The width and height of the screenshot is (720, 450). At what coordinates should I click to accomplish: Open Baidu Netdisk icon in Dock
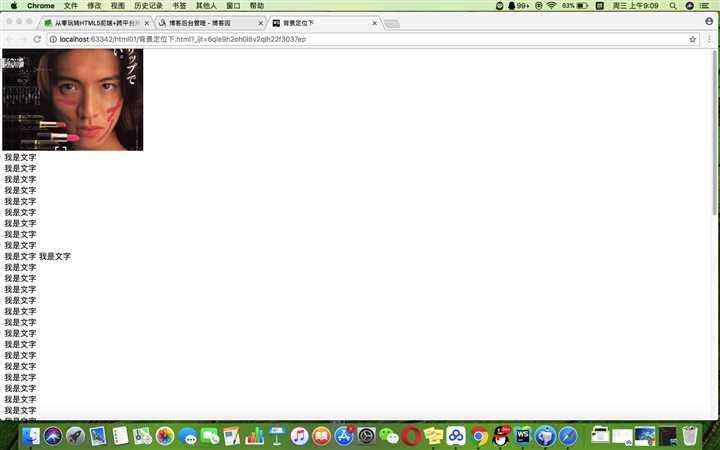pyautogui.click(x=456, y=436)
